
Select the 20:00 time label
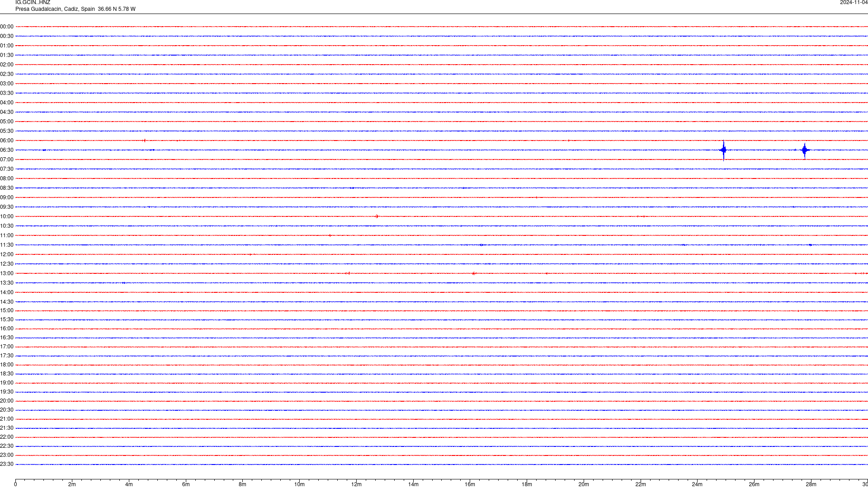7,401
